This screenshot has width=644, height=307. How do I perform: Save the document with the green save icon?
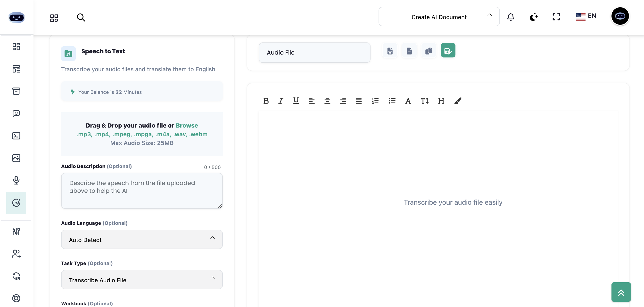coord(448,50)
